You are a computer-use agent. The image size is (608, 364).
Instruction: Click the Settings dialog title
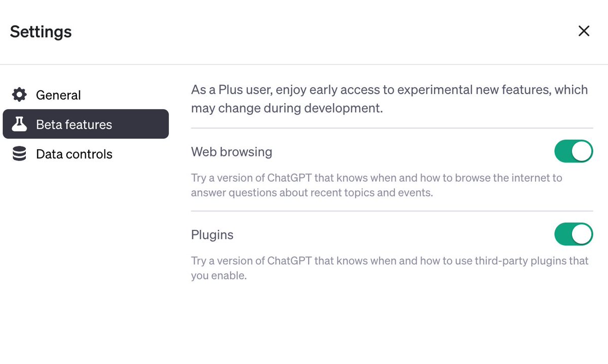pos(41,31)
